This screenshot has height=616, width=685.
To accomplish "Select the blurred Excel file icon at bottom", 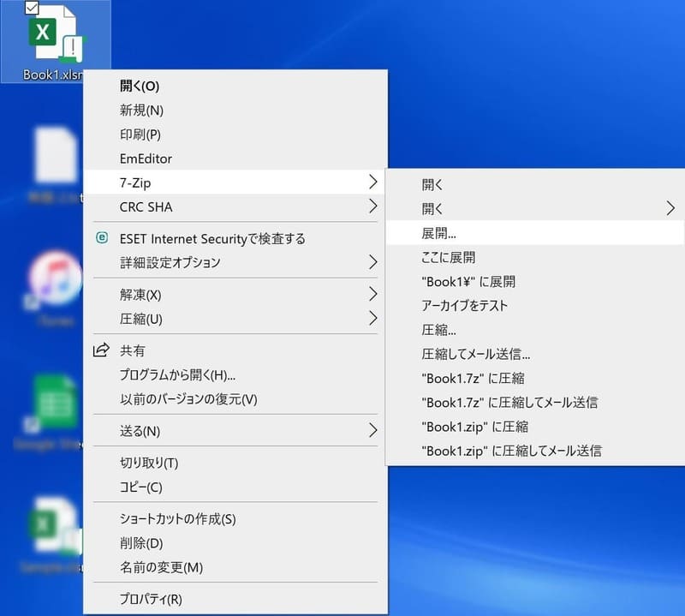I will pos(55,527).
